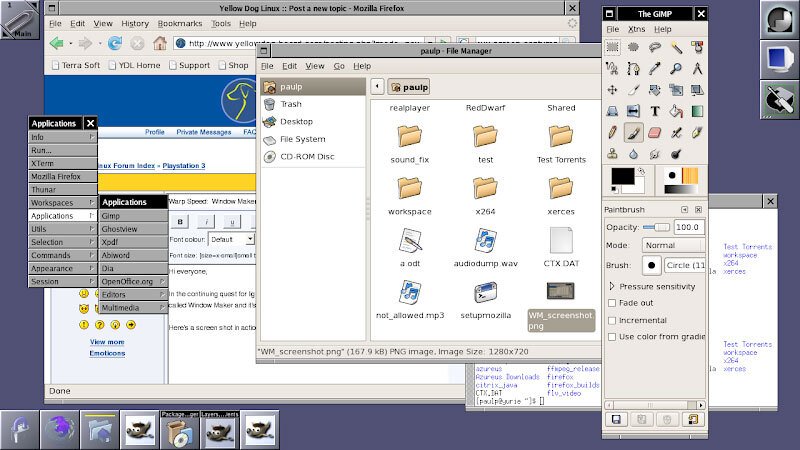Expand Pressure sensitivity options
Viewport: 800px width, 450px height.
pyautogui.click(x=612, y=286)
